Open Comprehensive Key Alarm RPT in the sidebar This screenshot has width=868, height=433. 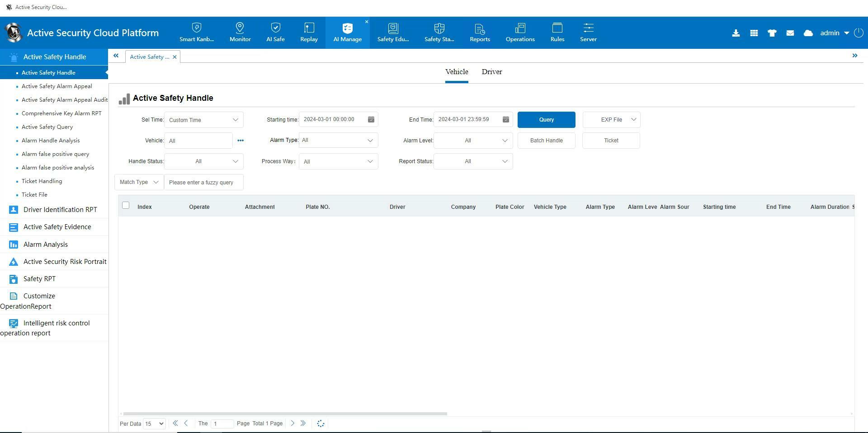pyautogui.click(x=61, y=113)
